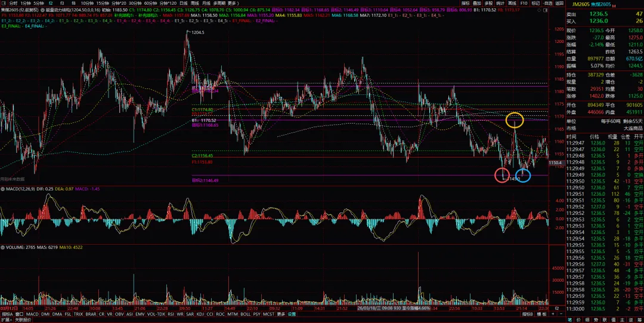
Task: Select the 1分钟 period
Action: point(26,3)
